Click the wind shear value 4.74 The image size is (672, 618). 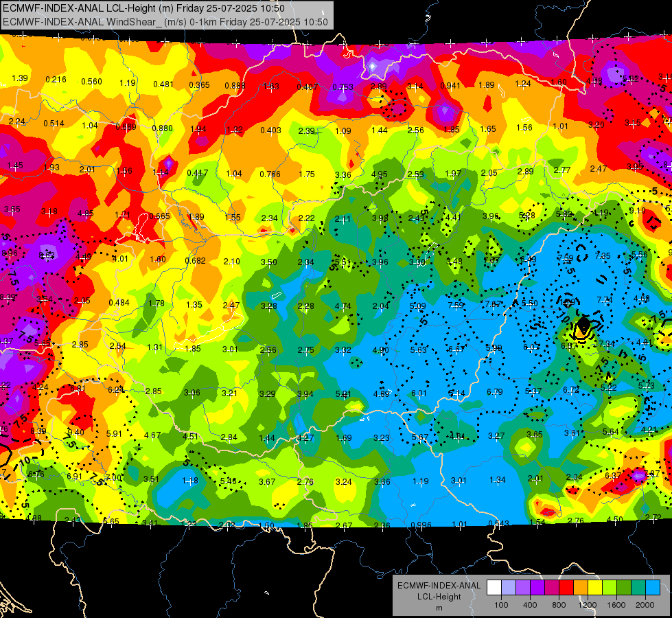pyautogui.click(x=343, y=306)
